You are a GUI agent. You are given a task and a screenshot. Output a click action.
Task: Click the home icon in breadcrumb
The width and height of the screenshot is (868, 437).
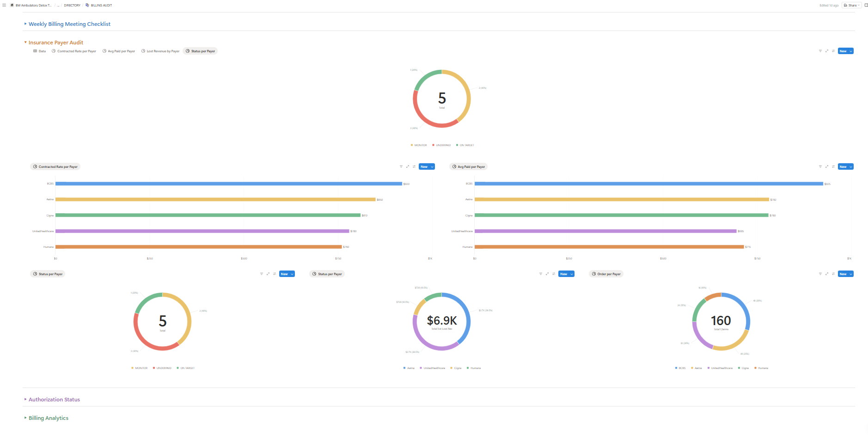tap(12, 5)
